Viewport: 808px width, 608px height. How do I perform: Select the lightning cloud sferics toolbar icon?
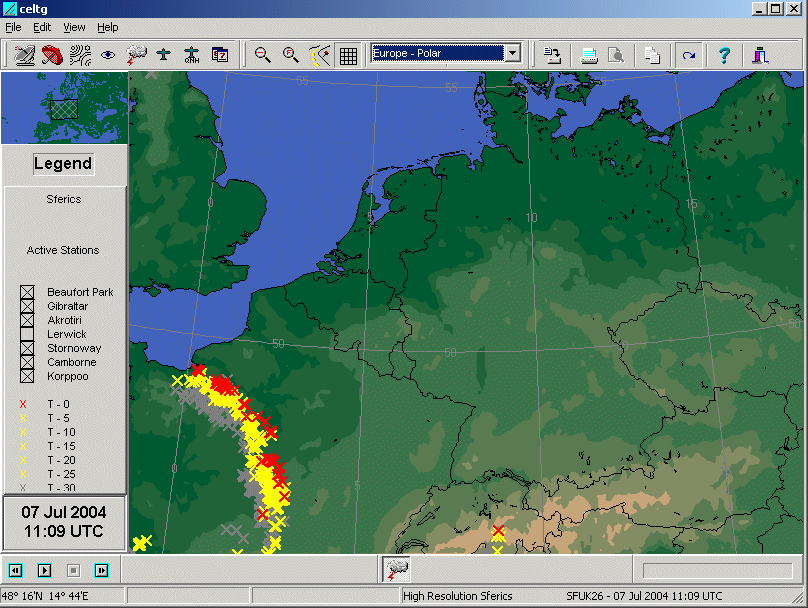coord(136,55)
